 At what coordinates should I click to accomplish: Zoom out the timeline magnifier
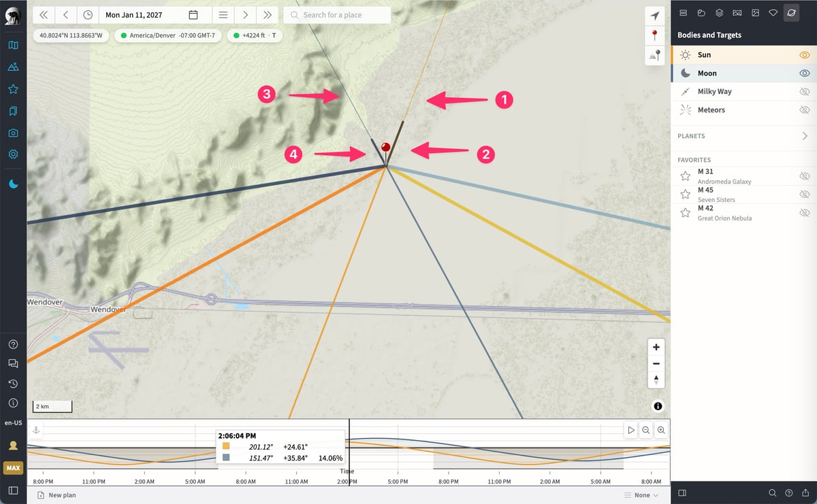coord(645,430)
